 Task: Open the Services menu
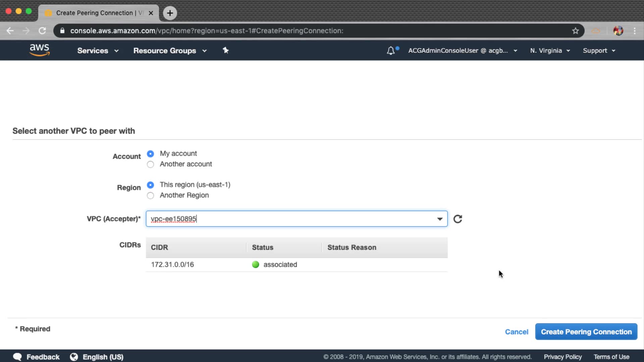[98, 51]
